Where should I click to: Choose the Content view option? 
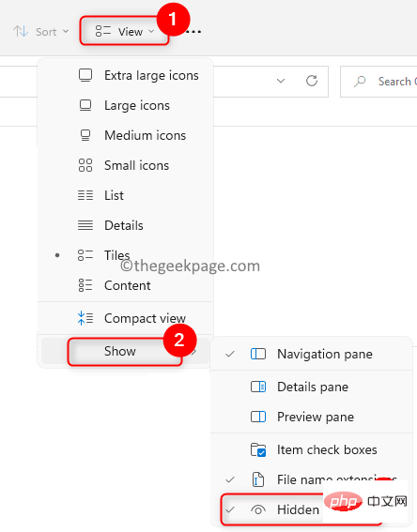[125, 285]
